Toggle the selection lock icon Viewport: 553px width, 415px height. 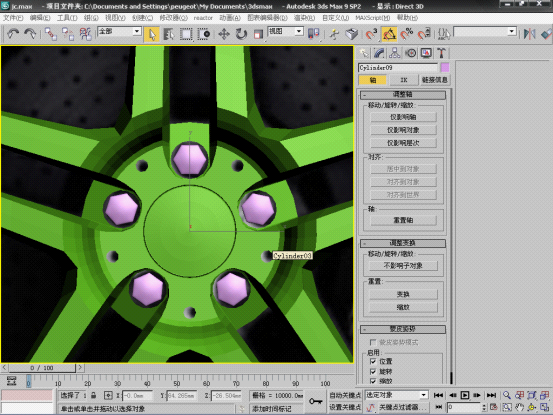tap(93, 396)
